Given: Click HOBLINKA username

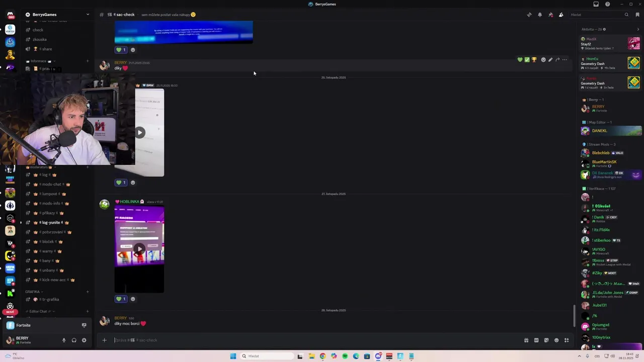Looking at the screenshot, I should (x=129, y=202).
